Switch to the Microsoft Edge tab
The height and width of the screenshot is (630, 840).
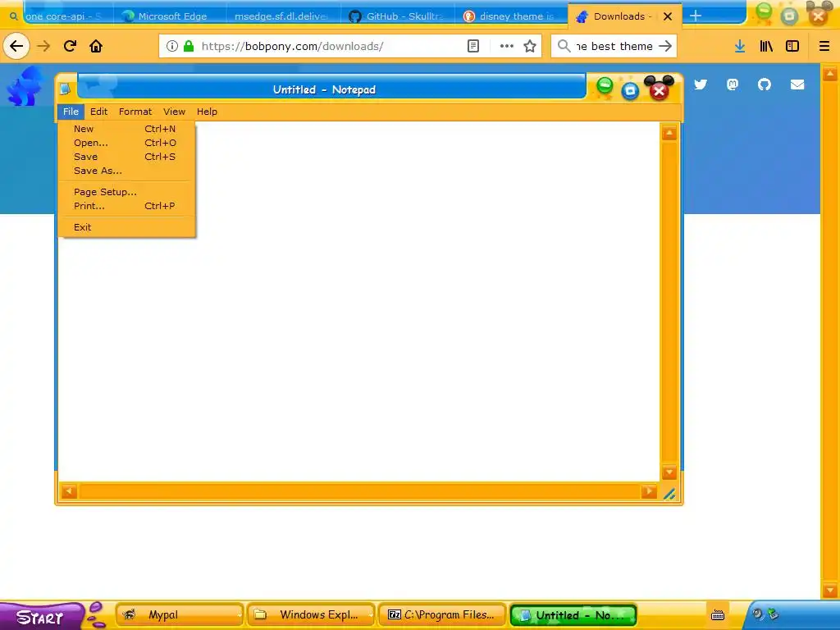pyautogui.click(x=170, y=16)
